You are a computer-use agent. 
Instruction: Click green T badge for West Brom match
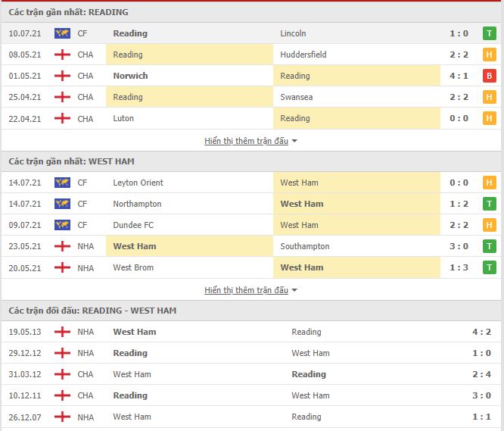tap(489, 267)
